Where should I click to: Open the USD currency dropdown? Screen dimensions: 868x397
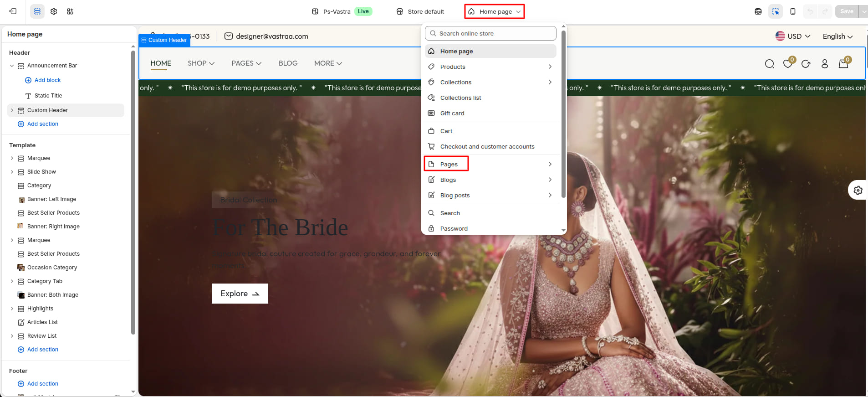(x=793, y=36)
